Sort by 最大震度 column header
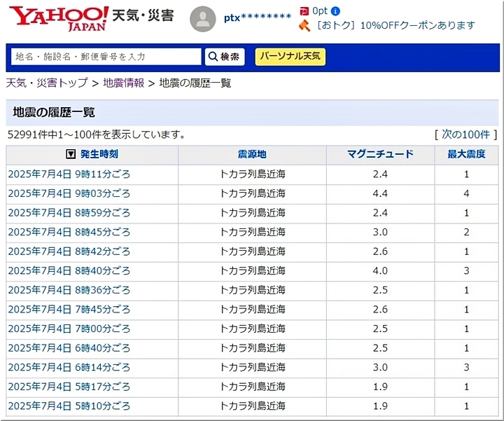504x421 pixels. pyautogui.click(x=466, y=154)
